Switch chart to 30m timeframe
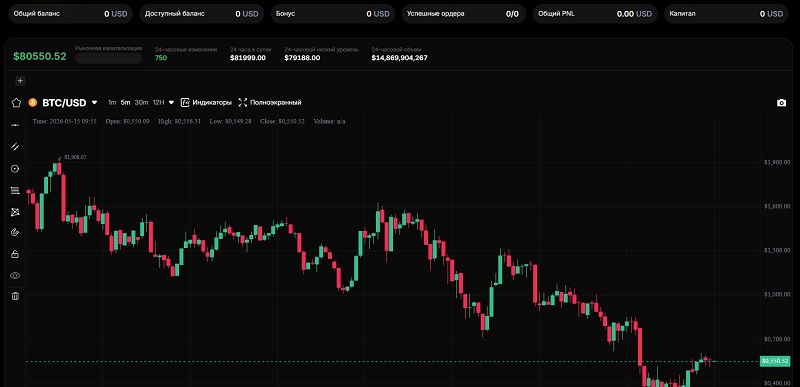800x387 pixels. [141, 102]
